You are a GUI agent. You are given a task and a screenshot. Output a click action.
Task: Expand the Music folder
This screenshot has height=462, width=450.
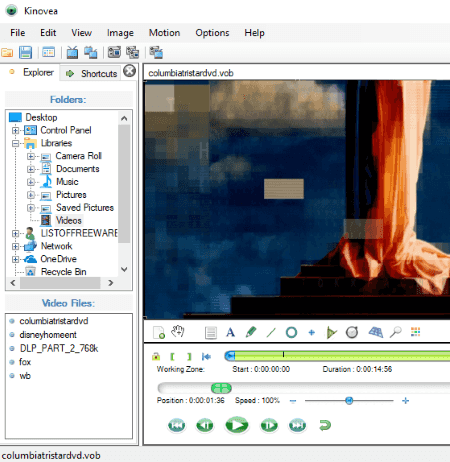tap(31, 182)
